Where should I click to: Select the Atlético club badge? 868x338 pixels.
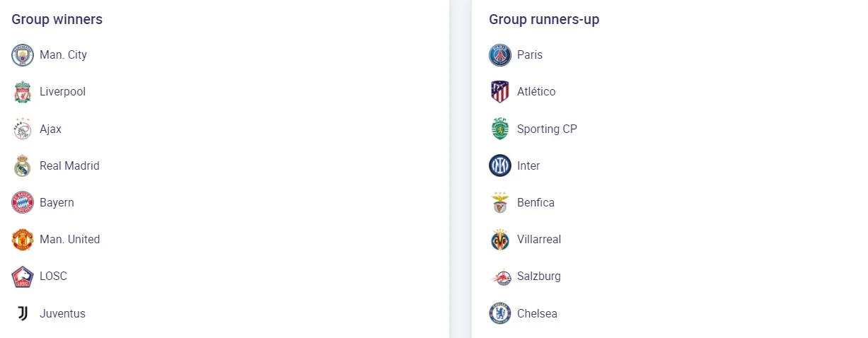pos(500,92)
